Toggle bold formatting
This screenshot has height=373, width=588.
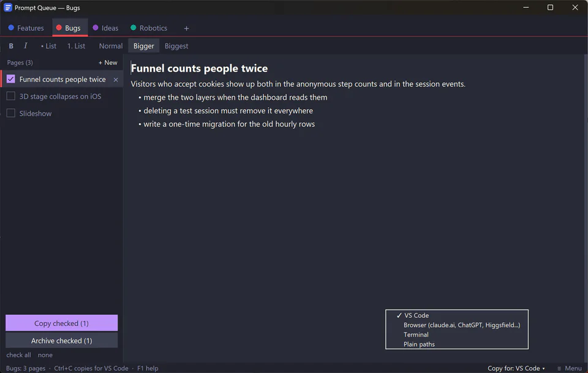[x=11, y=46]
